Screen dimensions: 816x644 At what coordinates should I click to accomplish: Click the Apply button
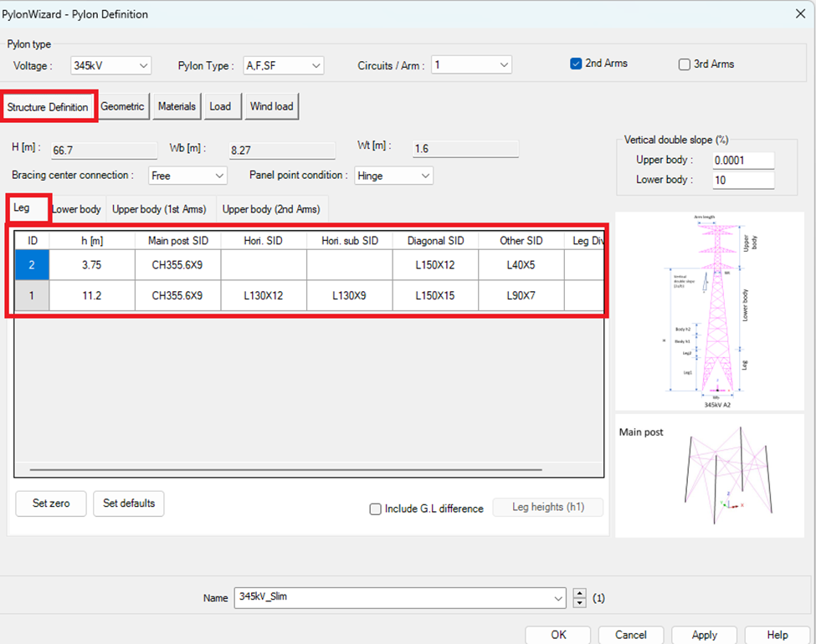pos(703,635)
